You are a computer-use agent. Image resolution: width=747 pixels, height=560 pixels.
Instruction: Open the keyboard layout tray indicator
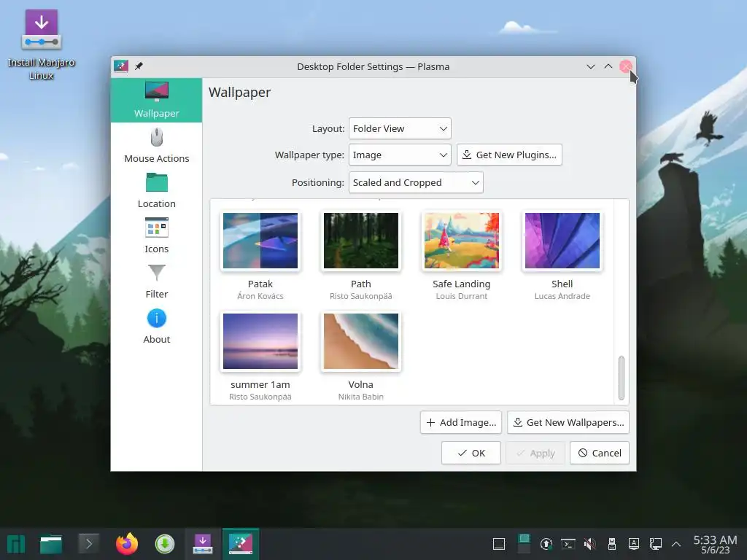pos(634,544)
